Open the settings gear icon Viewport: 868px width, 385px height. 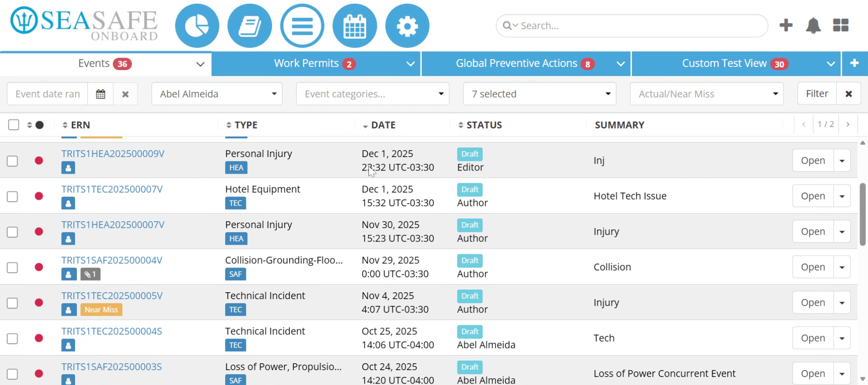(x=407, y=26)
